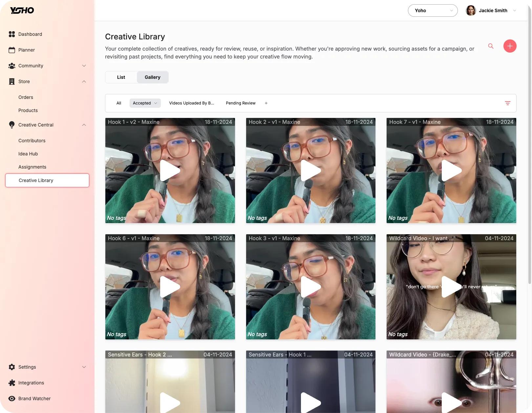Image resolution: width=532 pixels, height=413 pixels.
Task: Collapse the Creative Central submenu chevron
Action: (84, 125)
